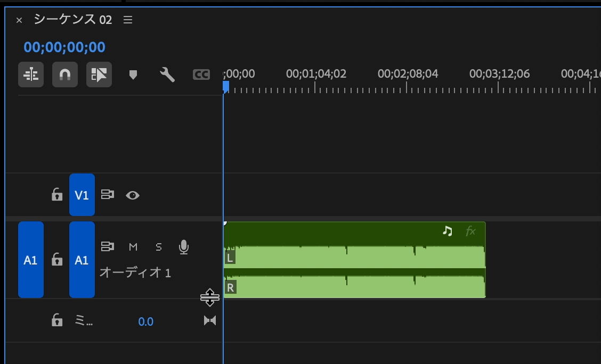
Task: Toggle timeline snapping magnet icon
Action: click(65, 75)
